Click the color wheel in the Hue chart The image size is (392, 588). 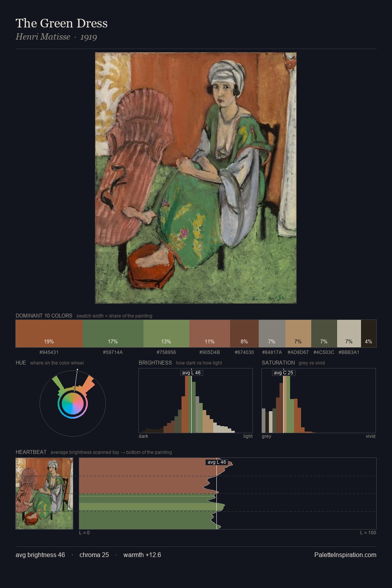click(x=73, y=404)
